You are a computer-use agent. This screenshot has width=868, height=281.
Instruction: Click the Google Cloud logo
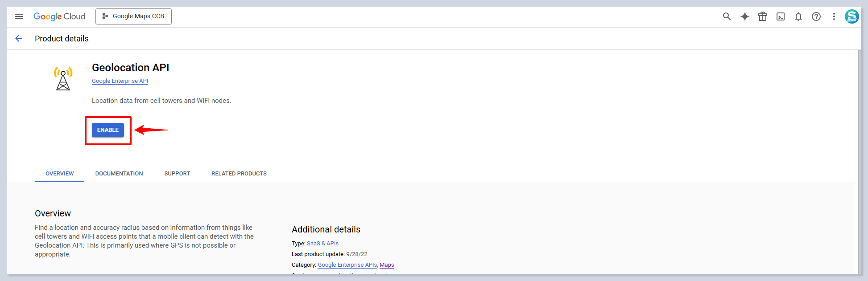[59, 16]
